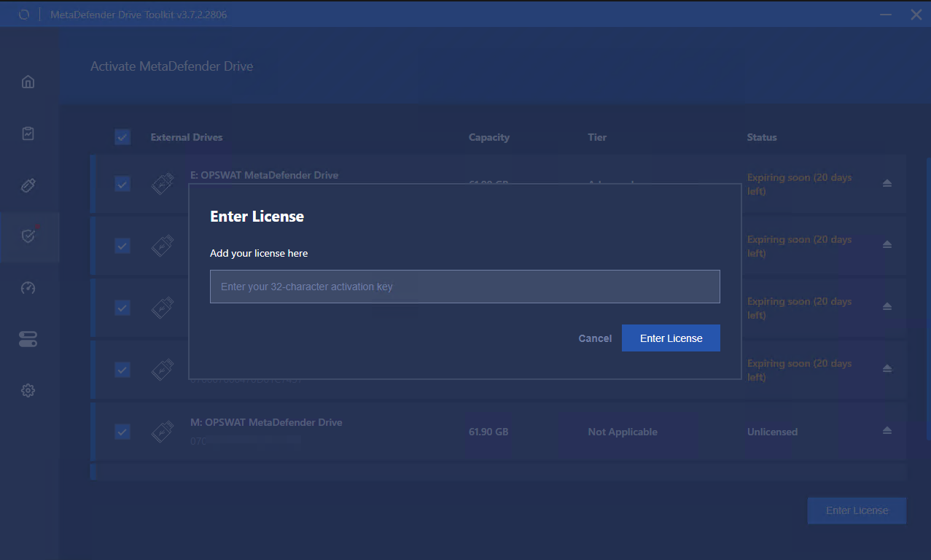Click the '61.90 GB' capacity of M: drive

click(488, 432)
